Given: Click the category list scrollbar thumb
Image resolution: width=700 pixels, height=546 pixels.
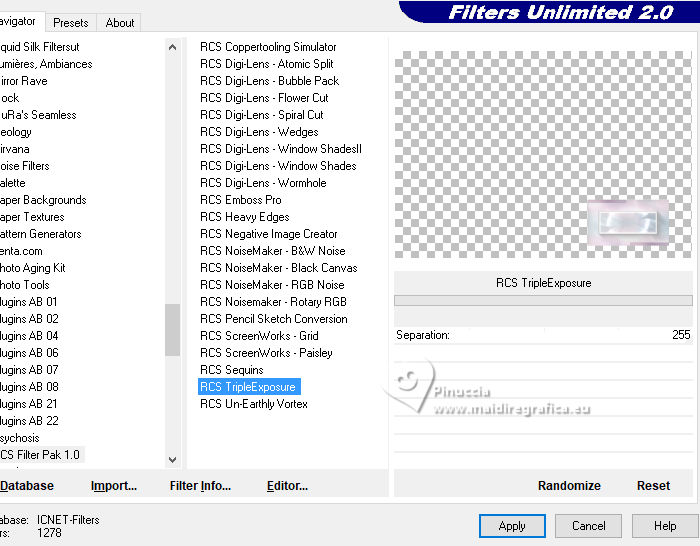Looking at the screenshot, I should (x=172, y=330).
